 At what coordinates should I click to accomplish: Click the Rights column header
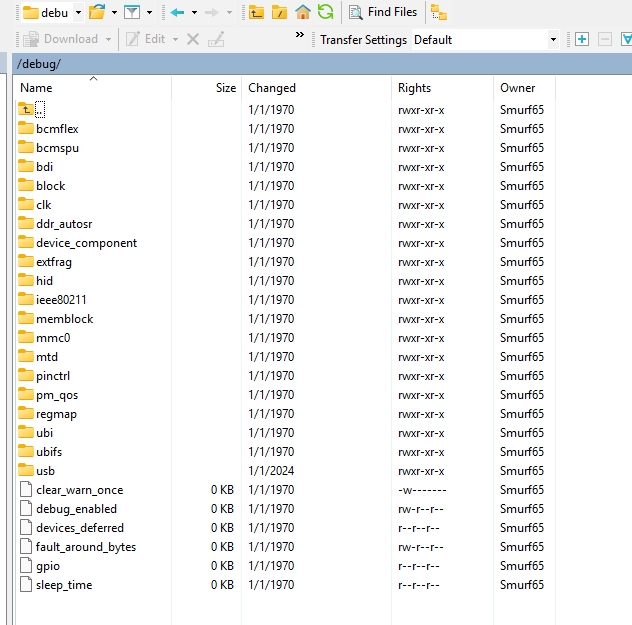(414, 88)
